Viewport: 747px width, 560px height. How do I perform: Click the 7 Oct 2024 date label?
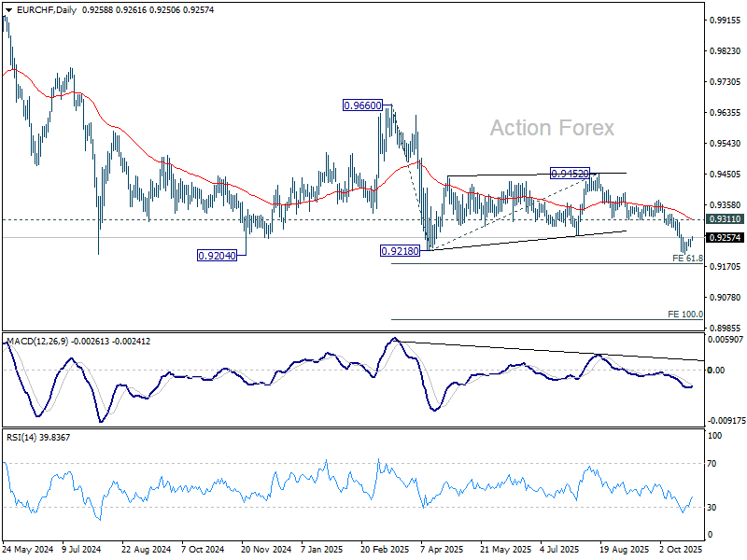[203, 550]
